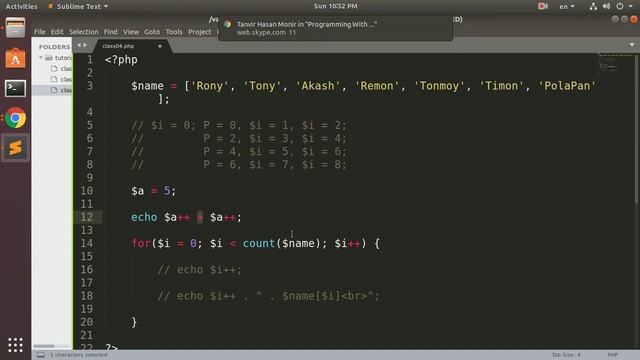Viewport: 640px width, 360px height.
Task: Click the sidebar horizontal scrollbar
Action: pyautogui.click(x=44, y=346)
